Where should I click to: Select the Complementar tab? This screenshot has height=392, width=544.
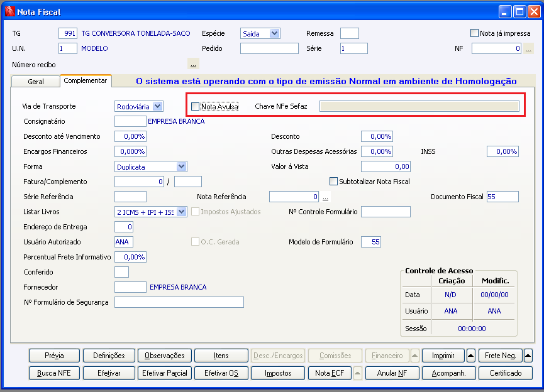pyautogui.click(x=86, y=80)
